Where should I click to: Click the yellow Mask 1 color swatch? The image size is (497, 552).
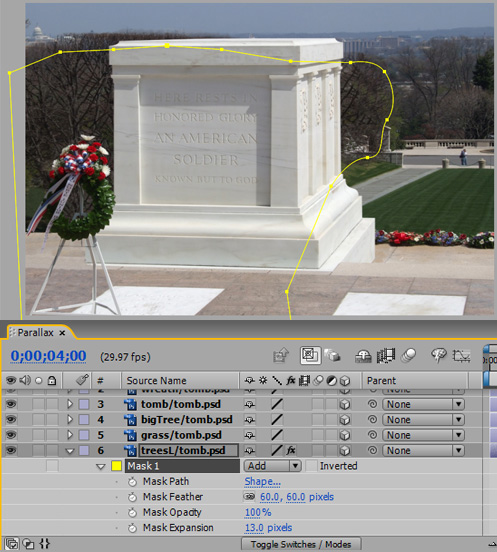[x=117, y=466]
